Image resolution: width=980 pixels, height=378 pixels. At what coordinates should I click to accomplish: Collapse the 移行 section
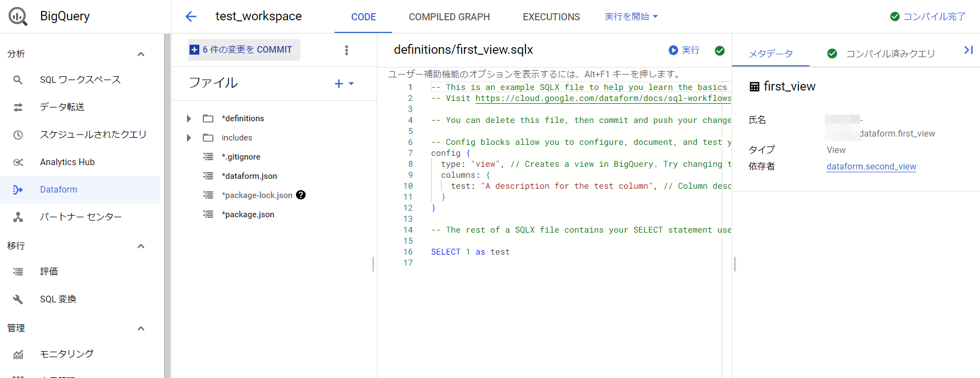coord(141,246)
